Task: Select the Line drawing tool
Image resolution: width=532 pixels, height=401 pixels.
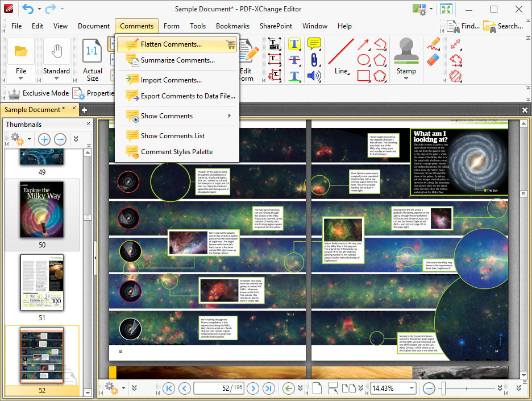Action: [341, 56]
